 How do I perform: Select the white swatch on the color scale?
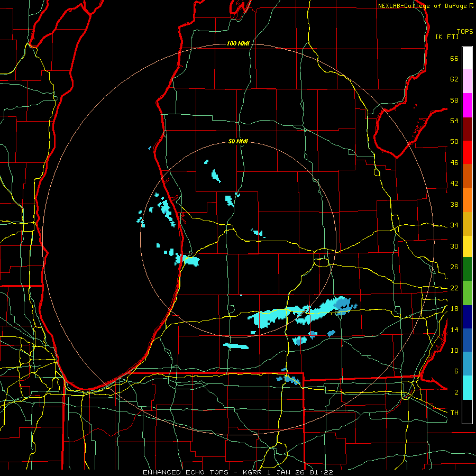(467, 58)
